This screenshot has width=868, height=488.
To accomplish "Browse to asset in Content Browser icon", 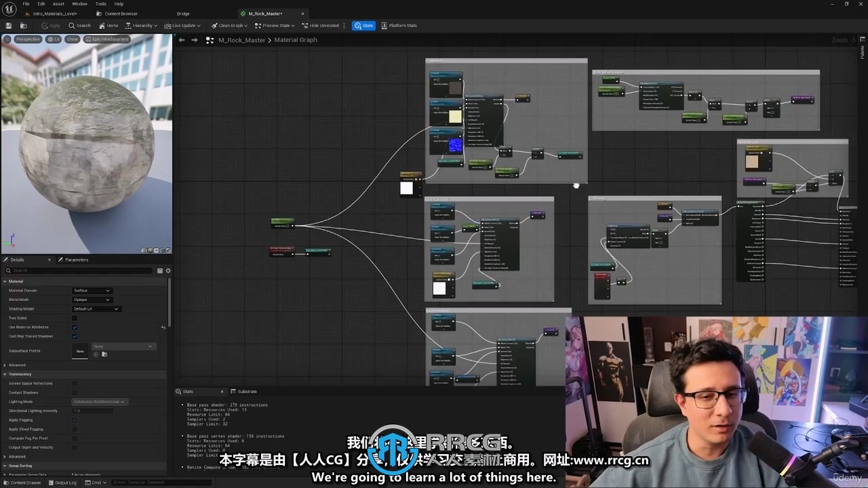I will (23, 26).
